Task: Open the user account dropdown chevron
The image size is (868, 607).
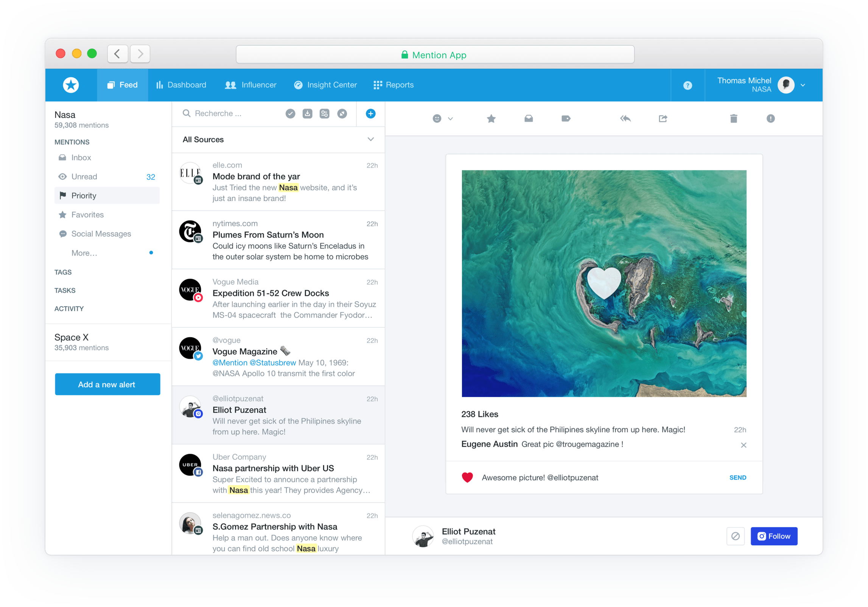Action: (x=803, y=86)
